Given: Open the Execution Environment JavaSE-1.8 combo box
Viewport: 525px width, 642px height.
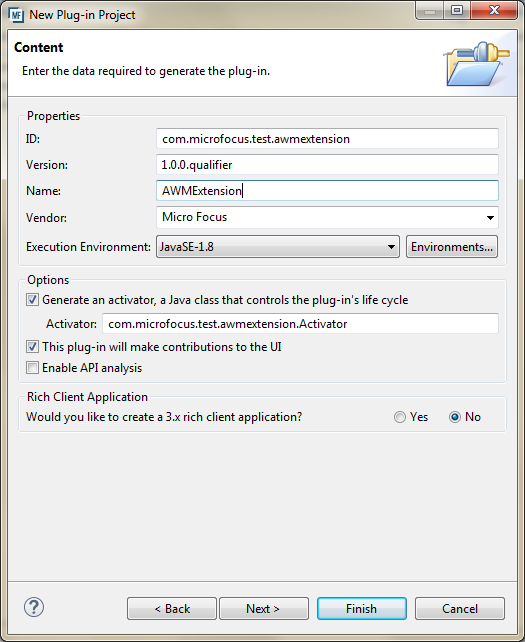Looking at the screenshot, I should tap(278, 246).
